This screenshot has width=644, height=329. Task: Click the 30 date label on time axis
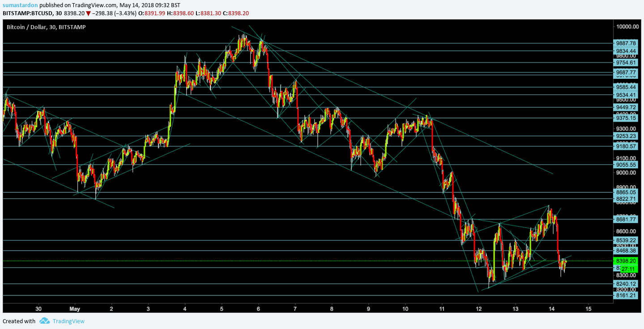point(38,309)
